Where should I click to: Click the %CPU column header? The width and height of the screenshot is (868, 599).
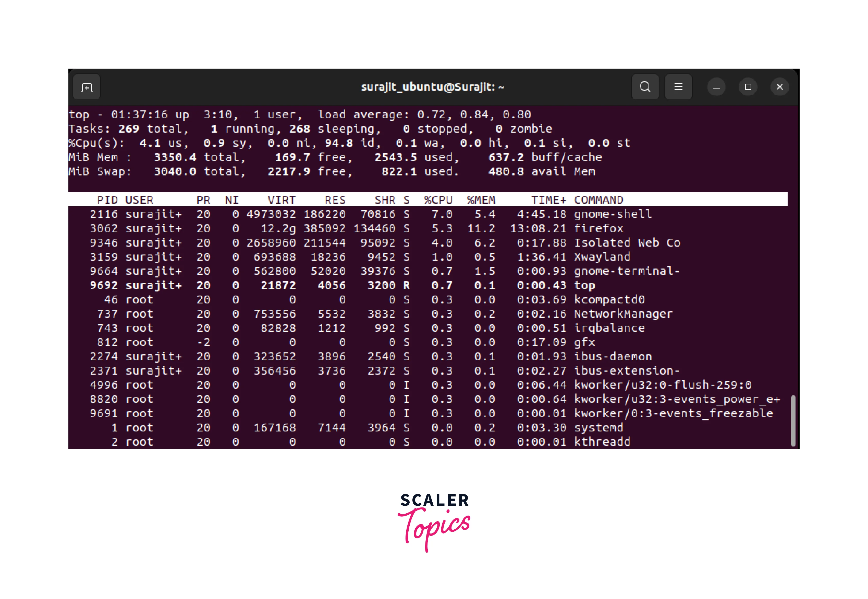(438, 200)
